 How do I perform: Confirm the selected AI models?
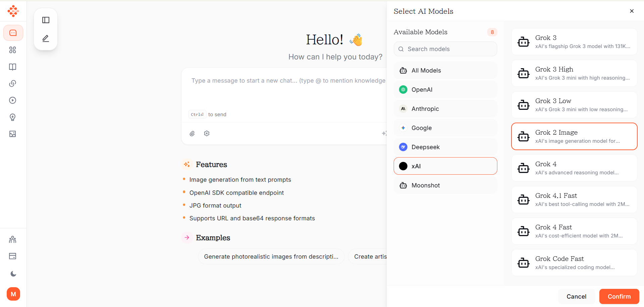pos(619,297)
